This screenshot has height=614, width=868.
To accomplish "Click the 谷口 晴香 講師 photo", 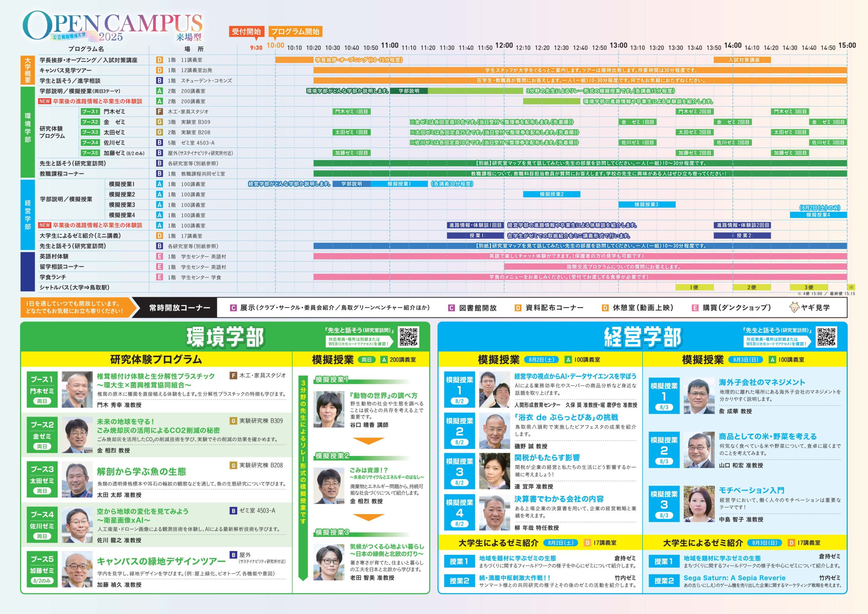I will 329,410.
